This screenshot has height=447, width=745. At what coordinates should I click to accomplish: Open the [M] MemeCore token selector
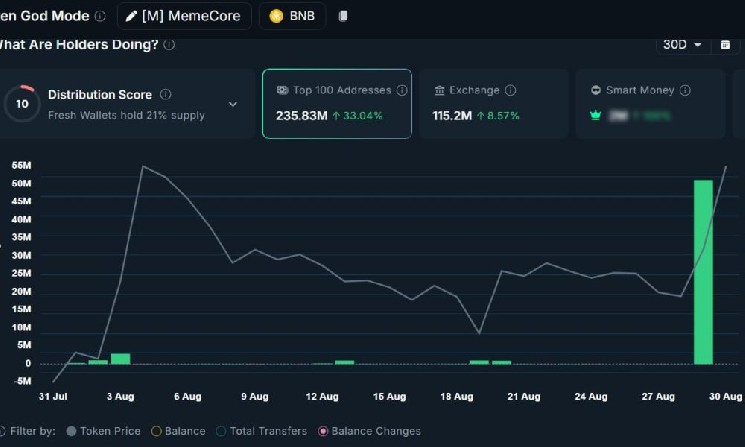pos(184,16)
